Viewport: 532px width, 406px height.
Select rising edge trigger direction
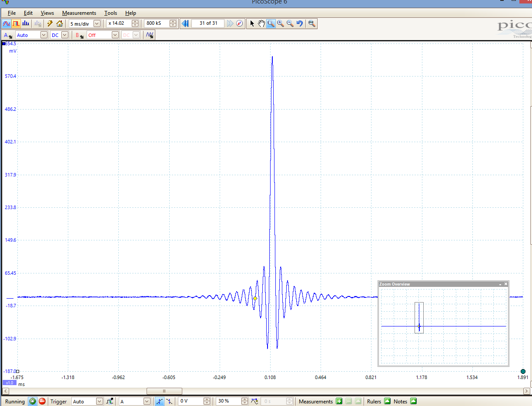[160, 401]
